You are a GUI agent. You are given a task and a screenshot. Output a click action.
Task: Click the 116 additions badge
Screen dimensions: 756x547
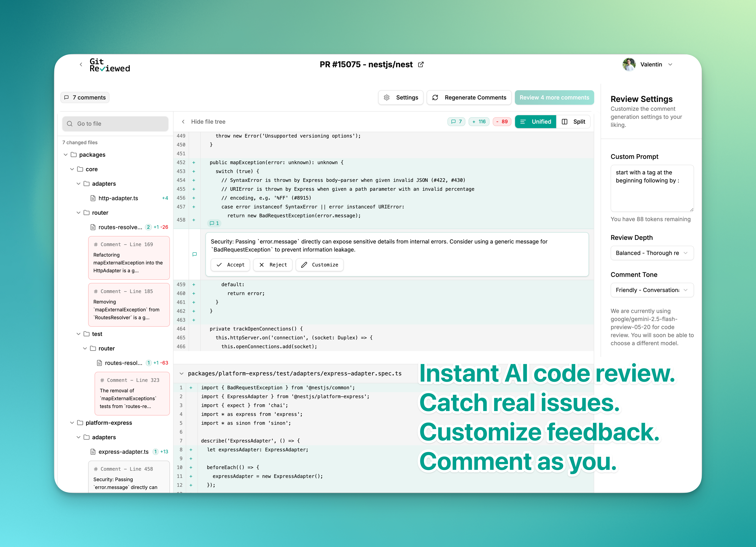pos(479,121)
